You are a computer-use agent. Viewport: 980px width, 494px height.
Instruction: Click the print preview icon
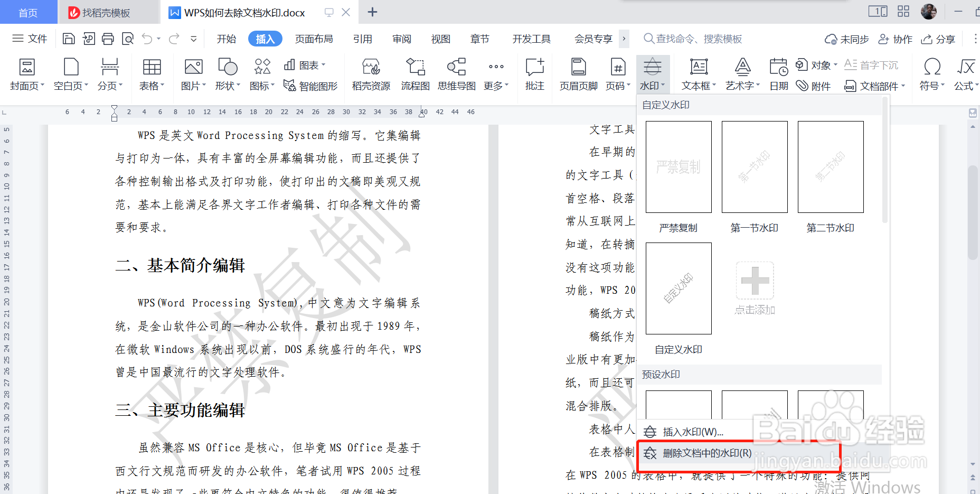click(128, 39)
